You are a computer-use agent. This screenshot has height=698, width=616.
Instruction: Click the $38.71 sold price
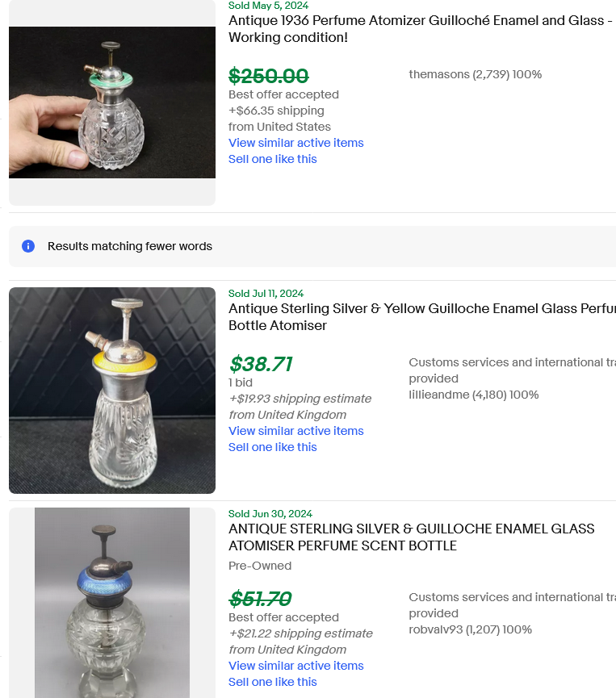click(261, 364)
